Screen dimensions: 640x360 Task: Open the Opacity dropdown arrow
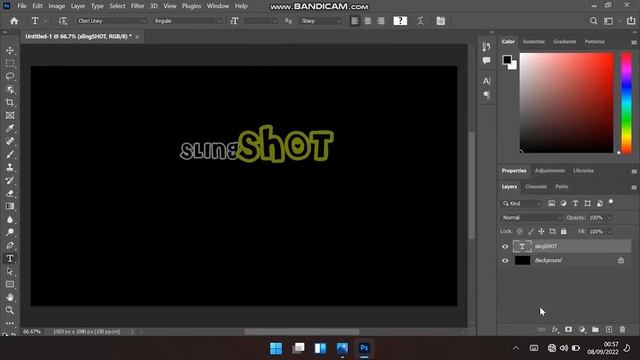pyautogui.click(x=609, y=218)
